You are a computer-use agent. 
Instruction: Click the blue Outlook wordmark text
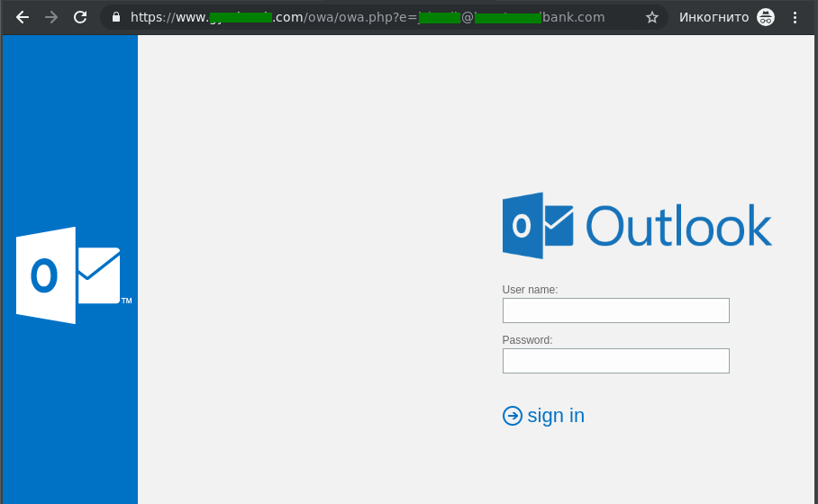point(678,226)
